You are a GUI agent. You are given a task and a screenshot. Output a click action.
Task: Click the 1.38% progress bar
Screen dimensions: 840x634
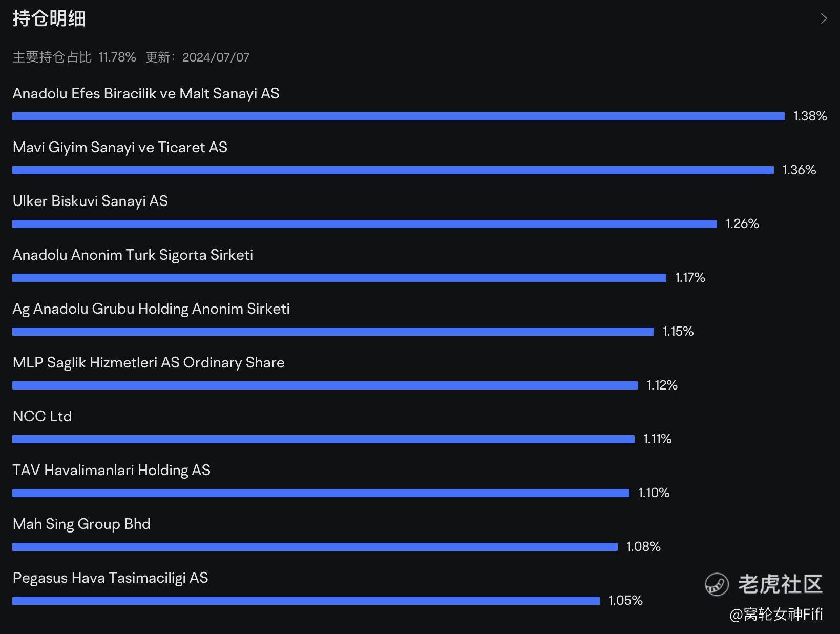(398, 116)
